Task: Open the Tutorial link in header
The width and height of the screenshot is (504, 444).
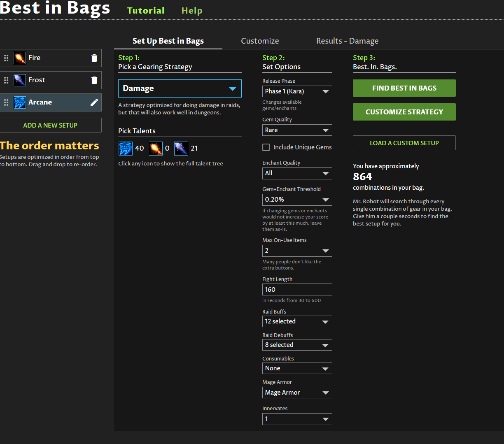Action: [x=146, y=11]
